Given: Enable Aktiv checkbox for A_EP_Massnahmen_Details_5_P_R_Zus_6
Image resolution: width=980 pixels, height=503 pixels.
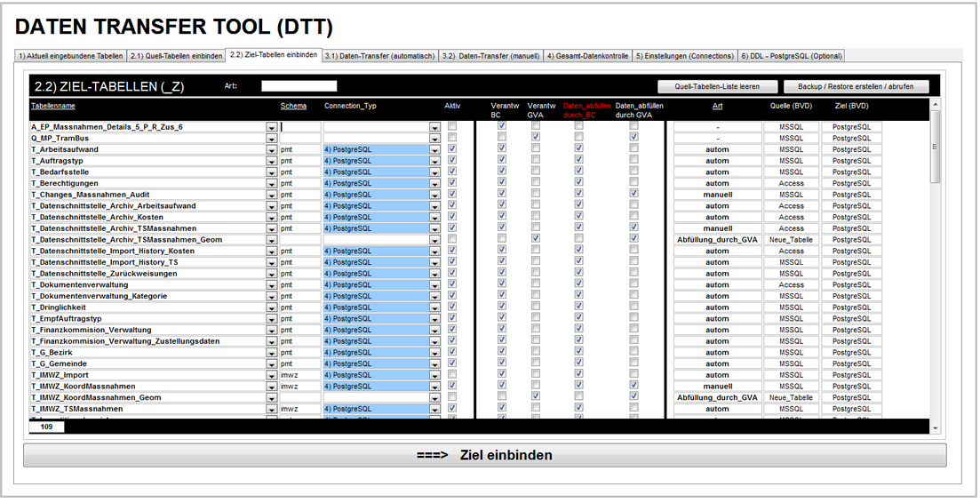Looking at the screenshot, I should click(x=452, y=127).
